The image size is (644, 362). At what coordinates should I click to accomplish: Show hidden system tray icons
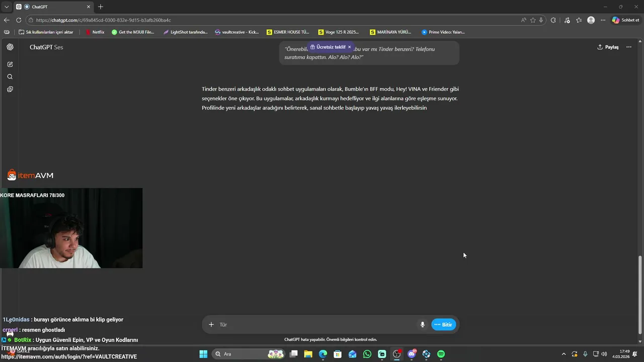(x=563, y=354)
